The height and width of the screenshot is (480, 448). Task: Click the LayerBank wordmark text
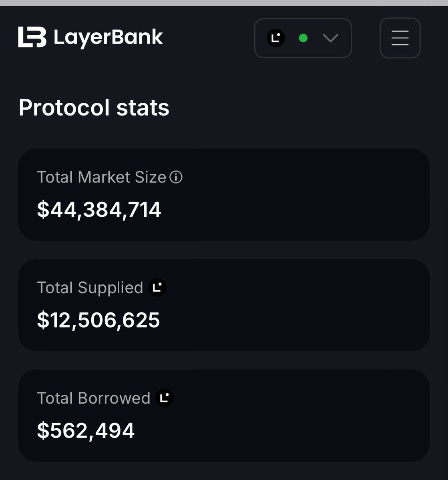[108, 38]
